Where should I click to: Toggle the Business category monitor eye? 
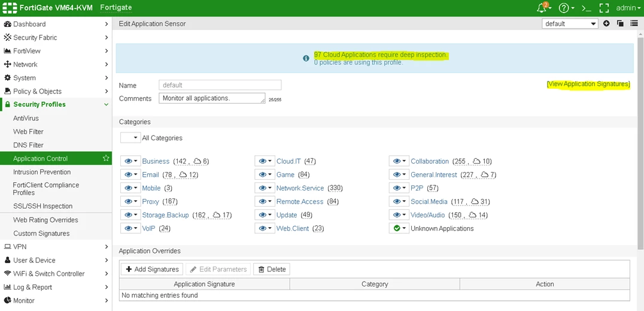(130, 161)
